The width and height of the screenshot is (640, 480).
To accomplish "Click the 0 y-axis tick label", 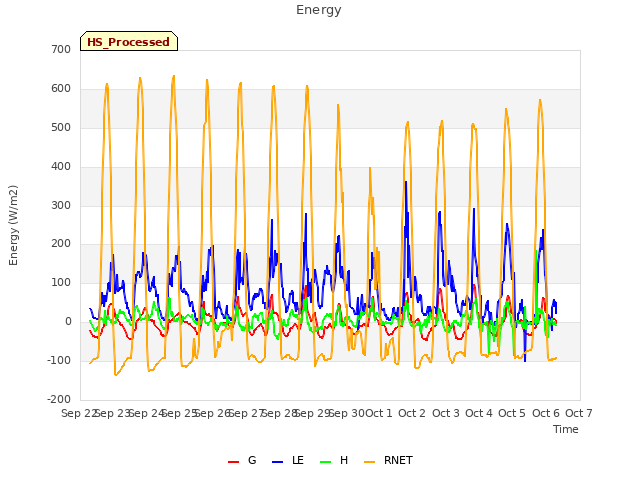I will coord(68,322).
